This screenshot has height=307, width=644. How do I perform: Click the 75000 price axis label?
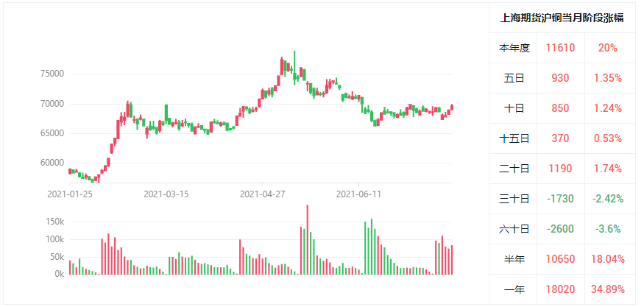(52, 74)
